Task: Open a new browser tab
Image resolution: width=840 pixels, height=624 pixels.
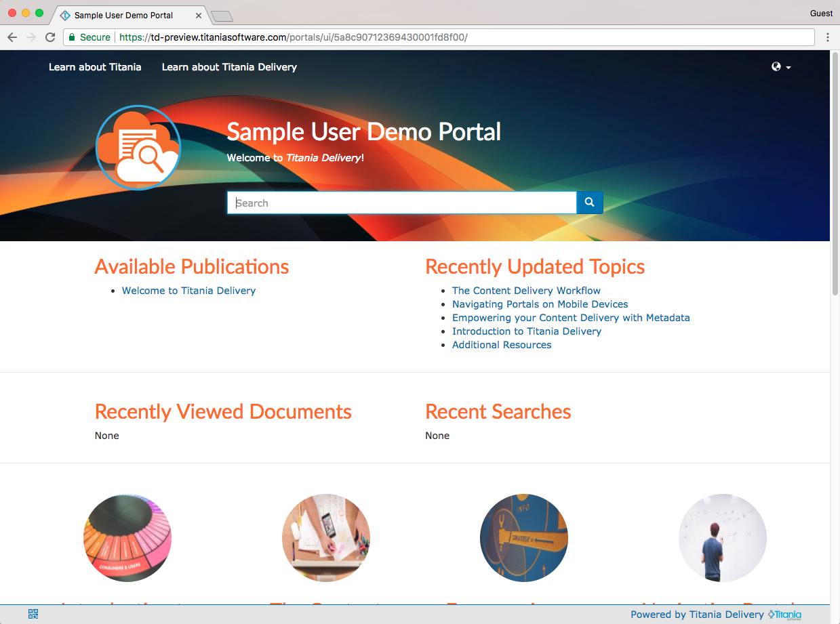Action: pos(222,16)
